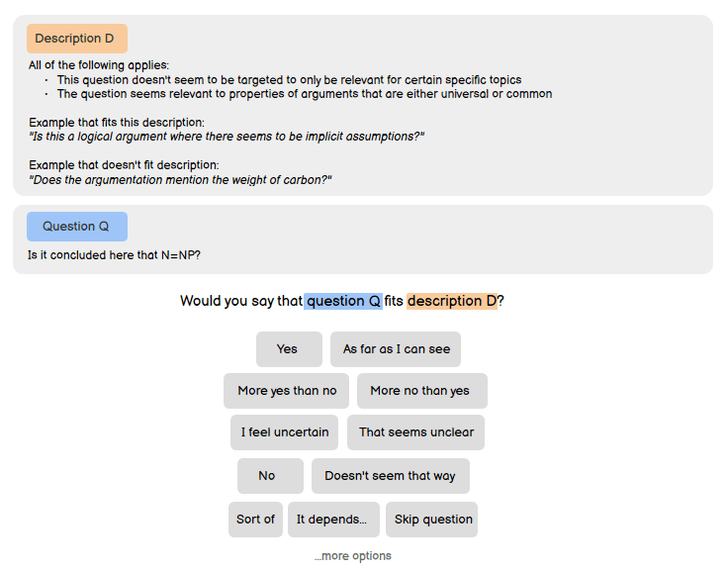Click highlighted 'question Q' in the prompt
The image size is (728, 572).
[x=343, y=301]
